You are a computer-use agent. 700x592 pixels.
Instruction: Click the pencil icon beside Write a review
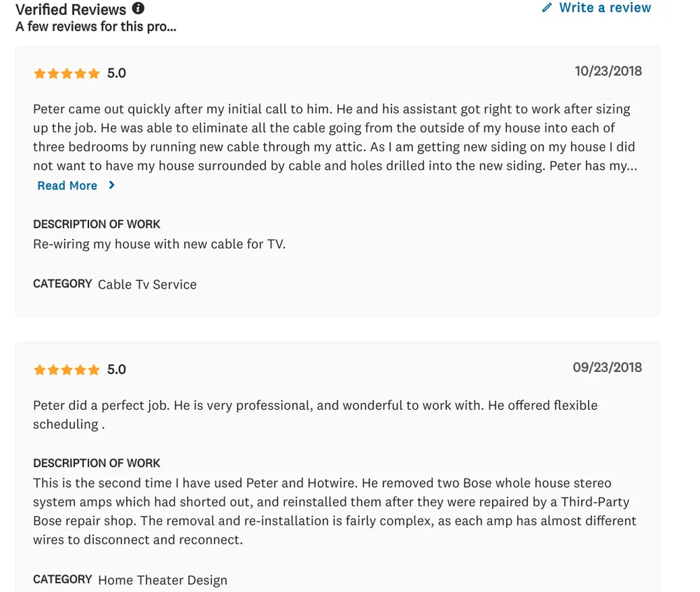tap(547, 8)
